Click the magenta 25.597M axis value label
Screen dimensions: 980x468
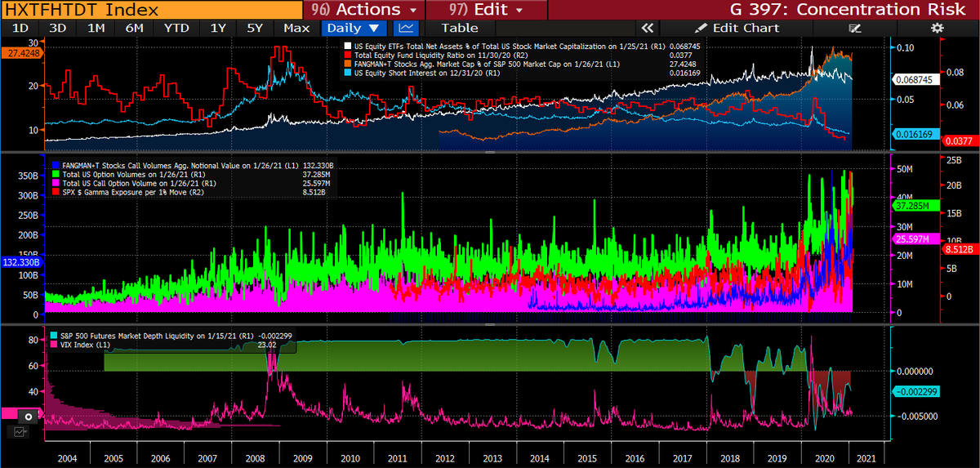[x=918, y=238]
